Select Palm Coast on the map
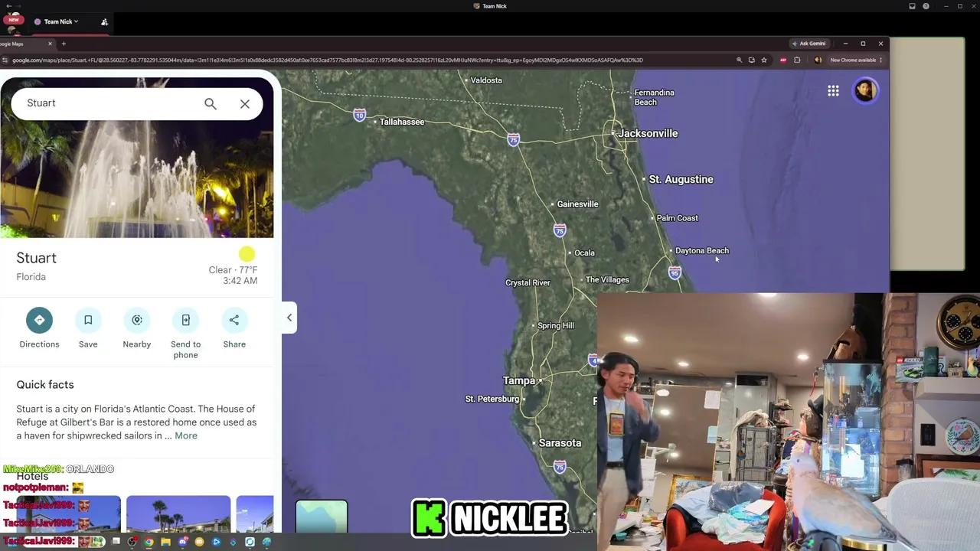 click(678, 218)
